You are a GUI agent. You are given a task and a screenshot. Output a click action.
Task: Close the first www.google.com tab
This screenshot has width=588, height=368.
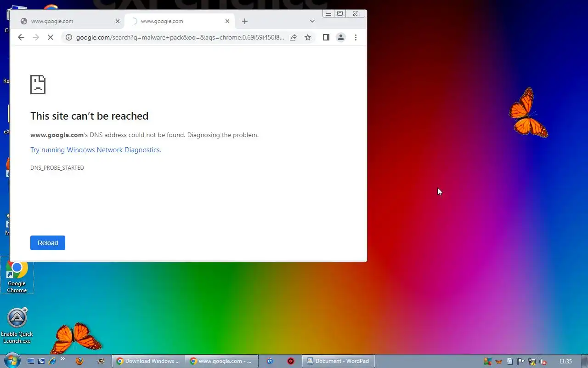click(x=117, y=21)
